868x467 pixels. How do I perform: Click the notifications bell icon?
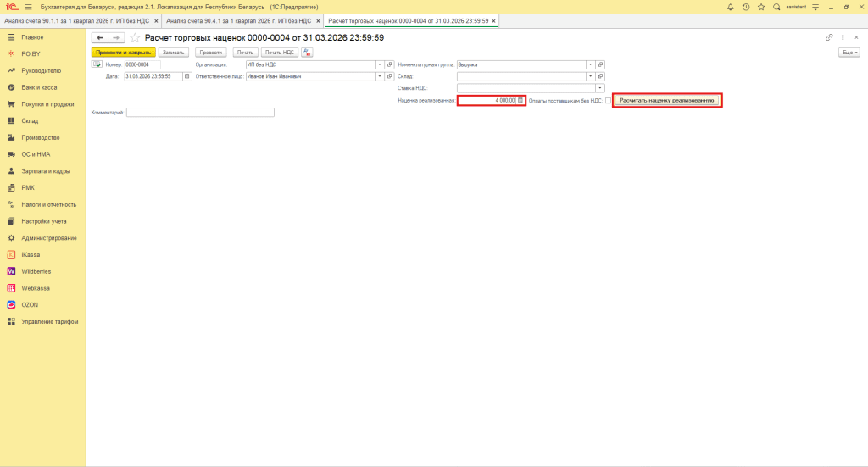pyautogui.click(x=731, y=7)
